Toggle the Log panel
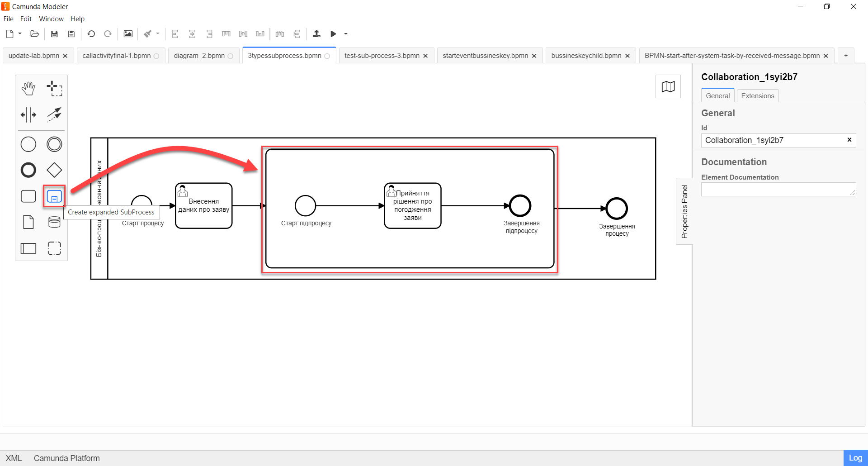 (x=855, y=458)
